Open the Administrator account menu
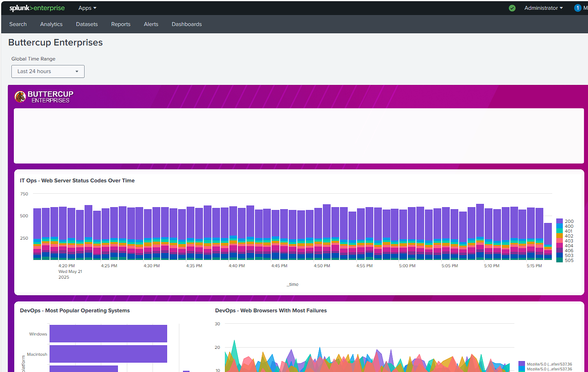 (x=544, y=8)
